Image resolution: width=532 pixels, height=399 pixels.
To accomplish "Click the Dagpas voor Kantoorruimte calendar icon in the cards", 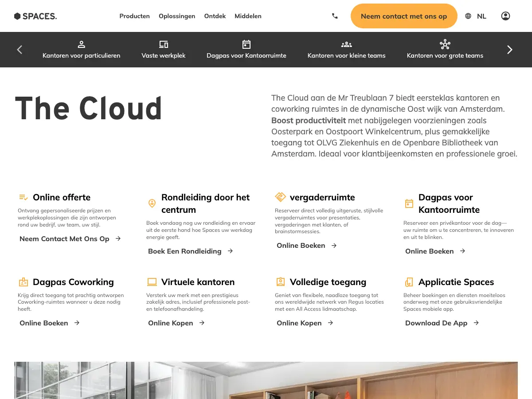I will click(x=409, y=203).
